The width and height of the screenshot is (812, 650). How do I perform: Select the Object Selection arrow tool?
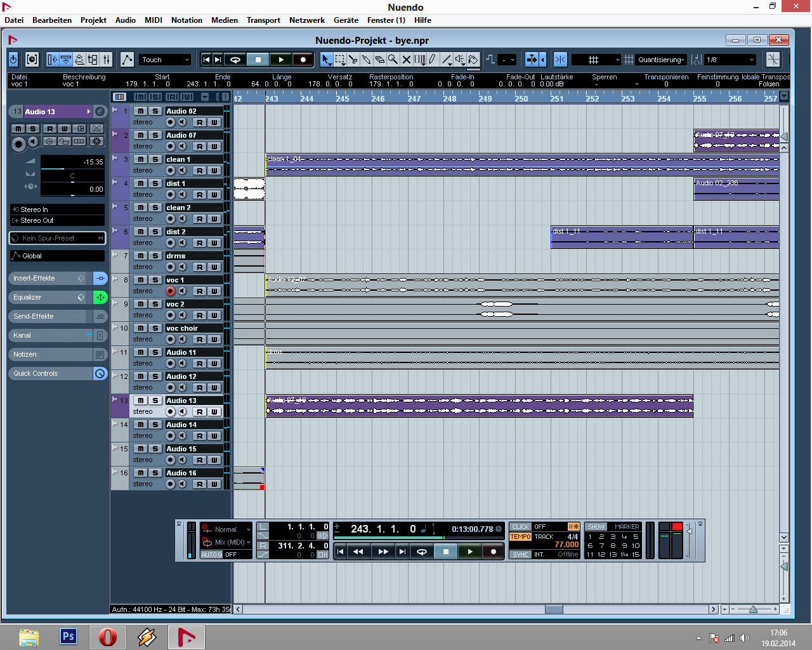(x=326, y=60)
